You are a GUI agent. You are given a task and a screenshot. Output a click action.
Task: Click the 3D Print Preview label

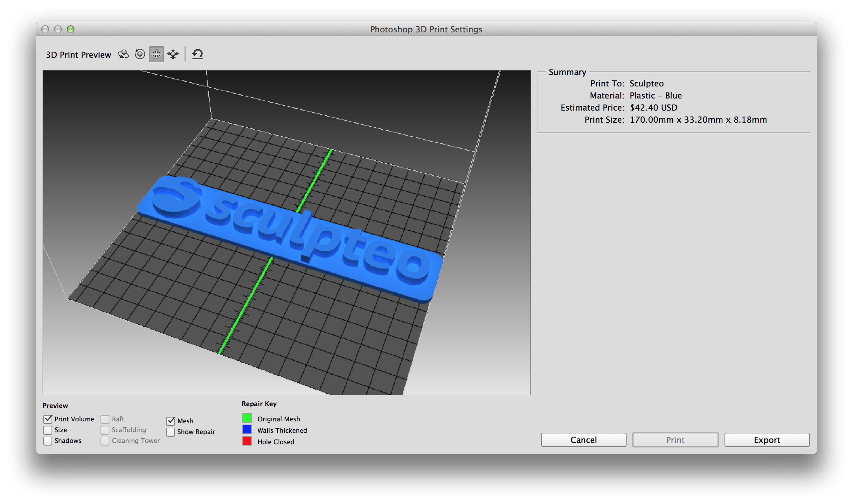click(79, 55)
